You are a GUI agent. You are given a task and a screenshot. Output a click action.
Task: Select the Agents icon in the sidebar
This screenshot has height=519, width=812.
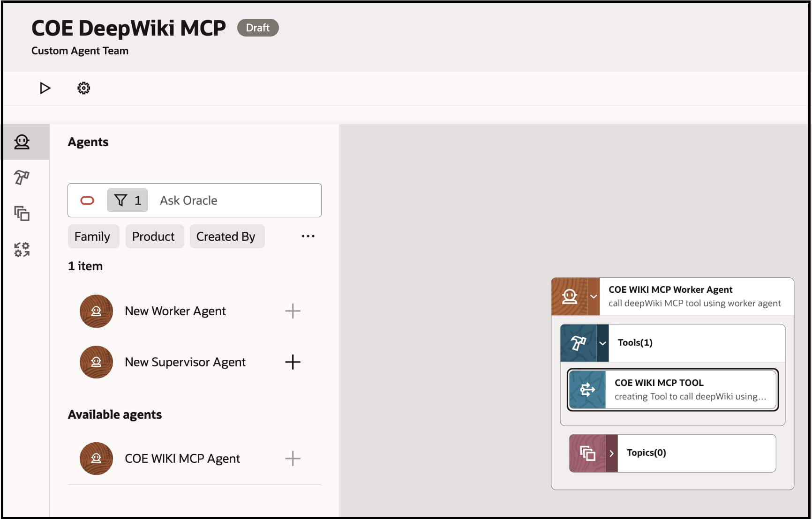22,142
